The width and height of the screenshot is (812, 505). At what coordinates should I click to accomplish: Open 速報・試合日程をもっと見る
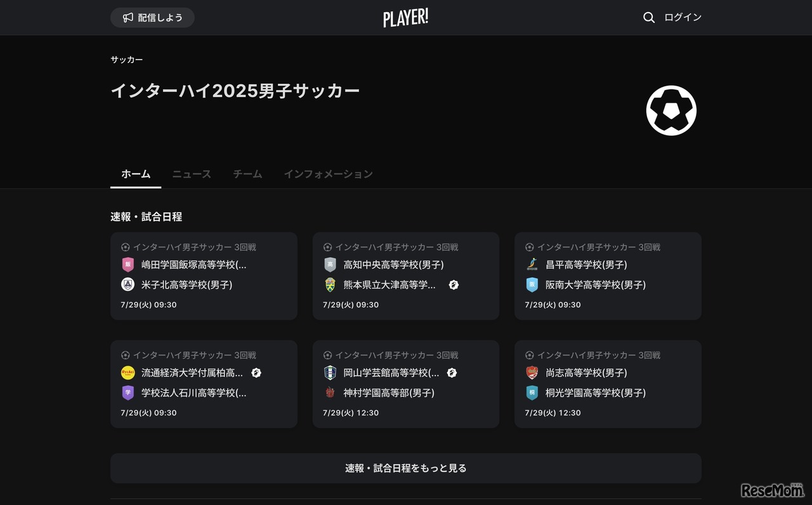tap(405, 468)
